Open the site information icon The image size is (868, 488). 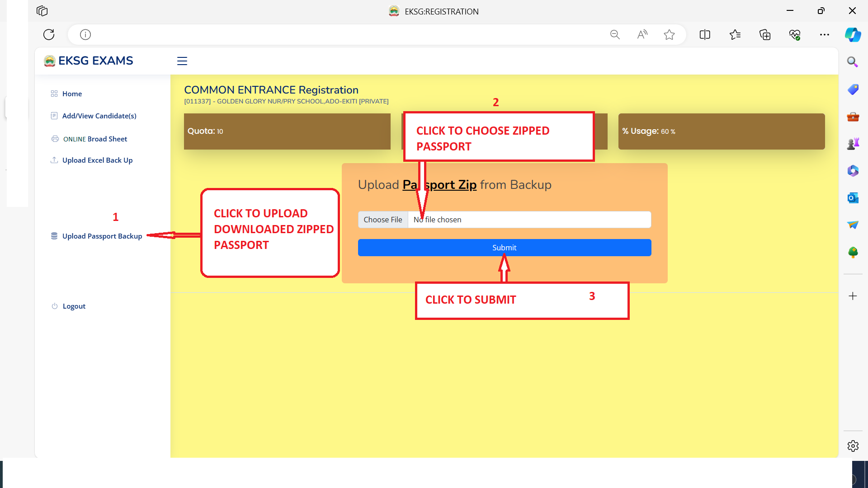click(x=85, y=34)
